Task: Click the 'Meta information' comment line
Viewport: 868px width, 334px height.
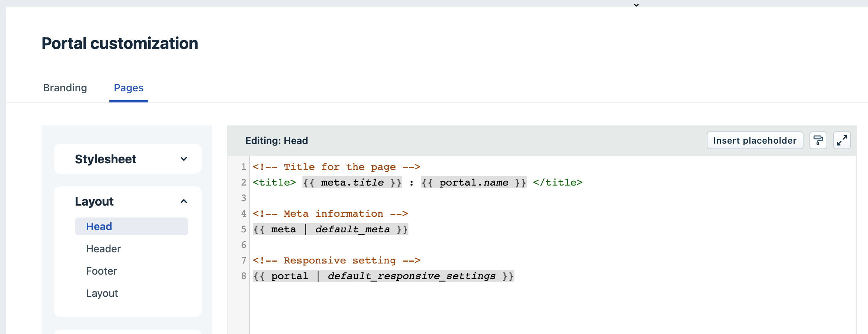Action: [x=330, y=214]
